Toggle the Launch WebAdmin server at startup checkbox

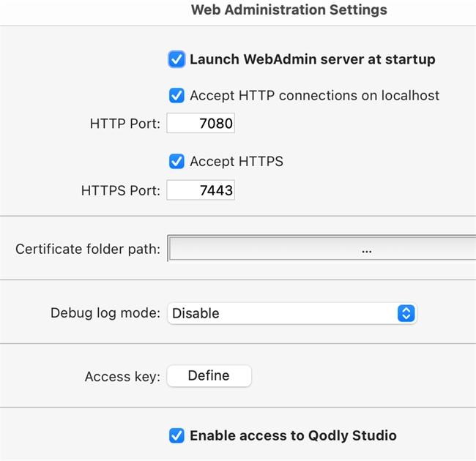[x=176, y=59]
